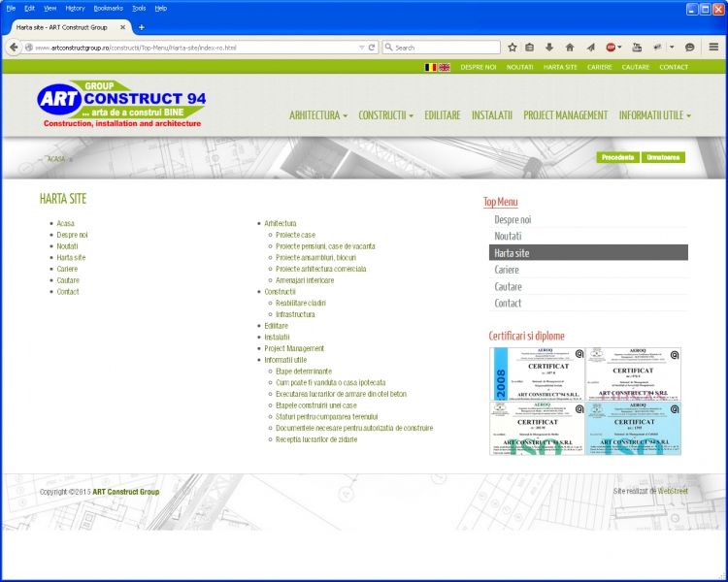
Task: Open the History menu in the menu bar
Action: point(75,7)
